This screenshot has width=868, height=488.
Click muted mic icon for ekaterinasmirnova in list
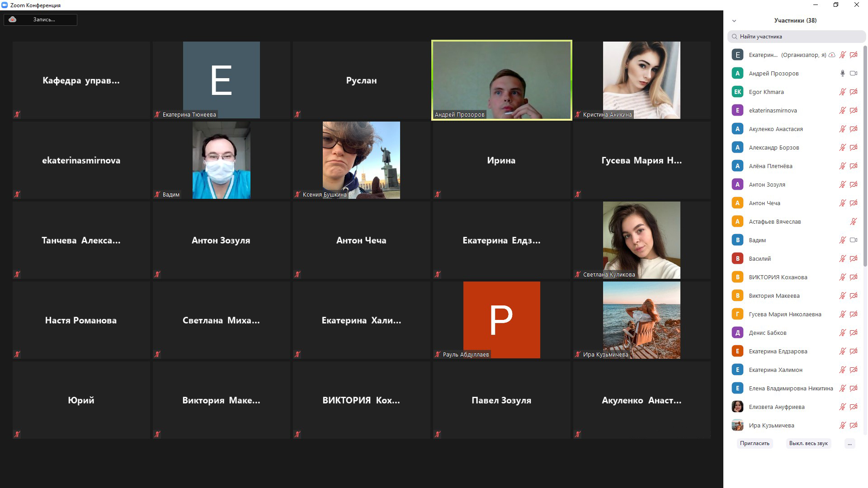(842, 110)
